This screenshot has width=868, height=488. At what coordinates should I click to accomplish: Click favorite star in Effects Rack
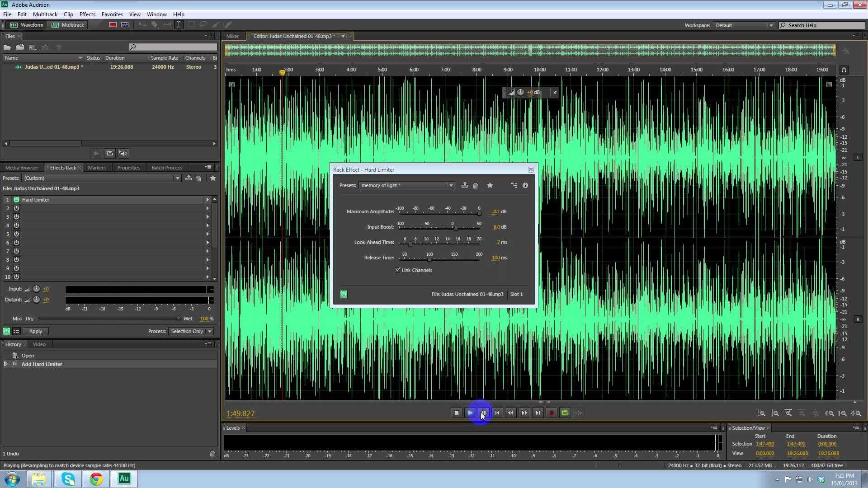click(x=213, y=178)
